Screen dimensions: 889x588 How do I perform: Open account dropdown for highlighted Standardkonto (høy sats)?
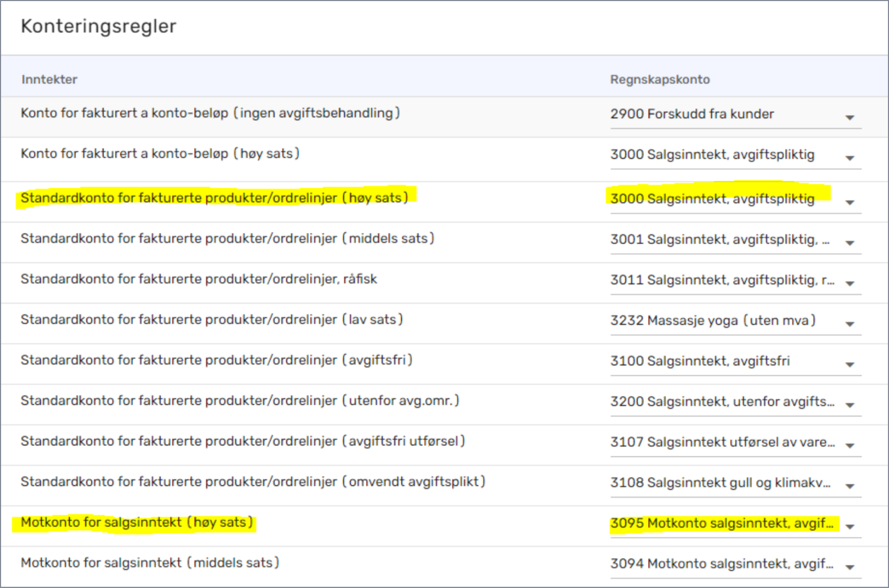849,202
